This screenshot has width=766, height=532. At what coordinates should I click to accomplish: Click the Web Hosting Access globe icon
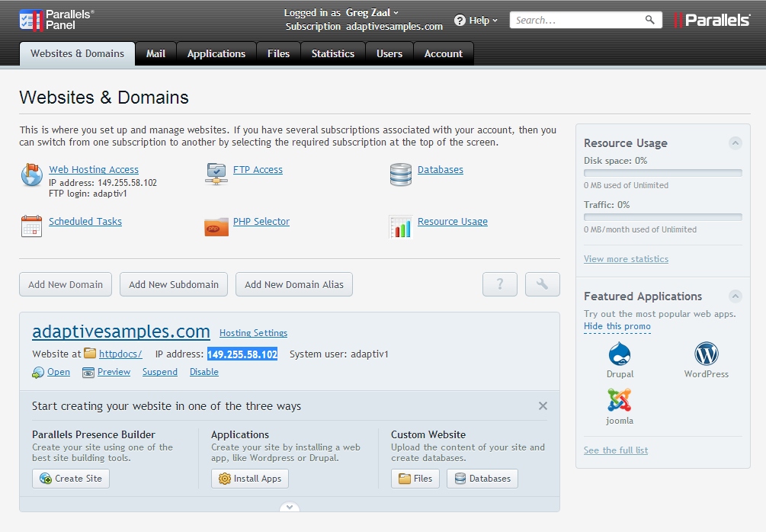click(x=31, y=175)
